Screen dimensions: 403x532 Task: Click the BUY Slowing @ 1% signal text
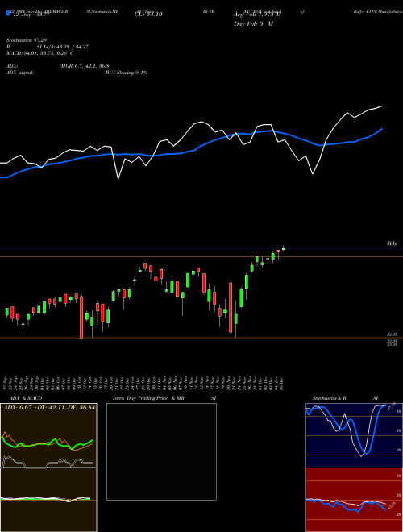(x=127, y=73)
